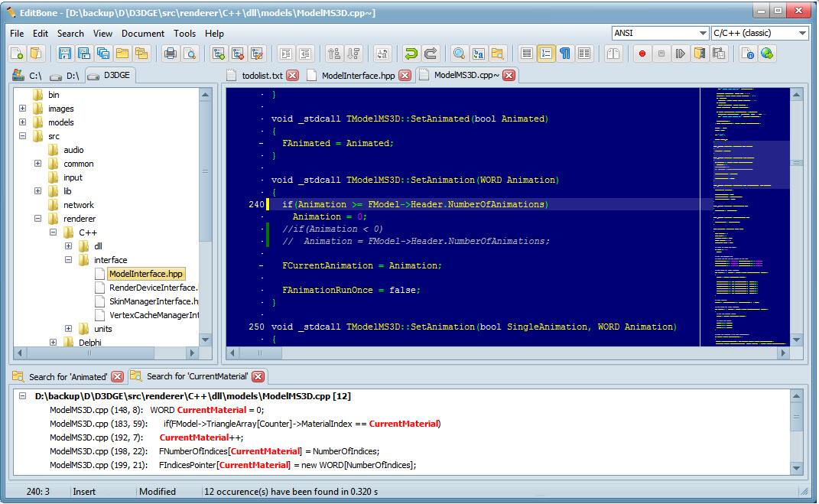The width and height of the screenshot is (819, 504).
Task: Open Search with the magnifier icon
Action: (x=459, y=54)
